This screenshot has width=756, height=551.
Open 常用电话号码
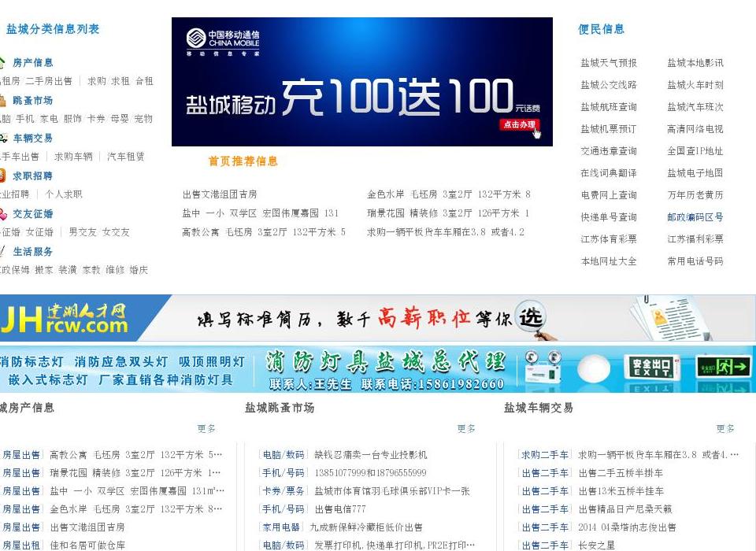pyautogui.click(x=695, y=261)
